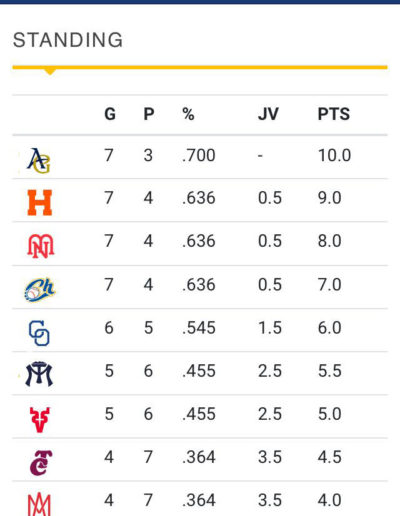The height and width of the screenshot is (516, 400).
Task: Tap the Ch baseball team logo
Action: tap(40, 290)
